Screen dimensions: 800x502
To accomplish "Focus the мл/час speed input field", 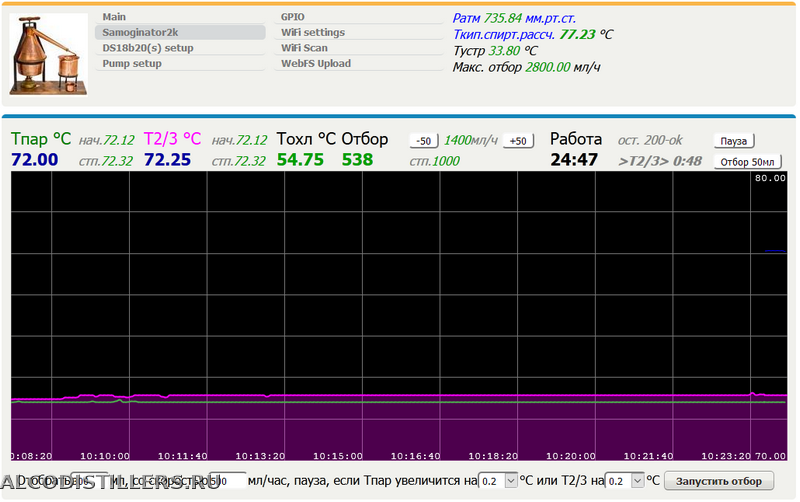I will coord(228,481).
